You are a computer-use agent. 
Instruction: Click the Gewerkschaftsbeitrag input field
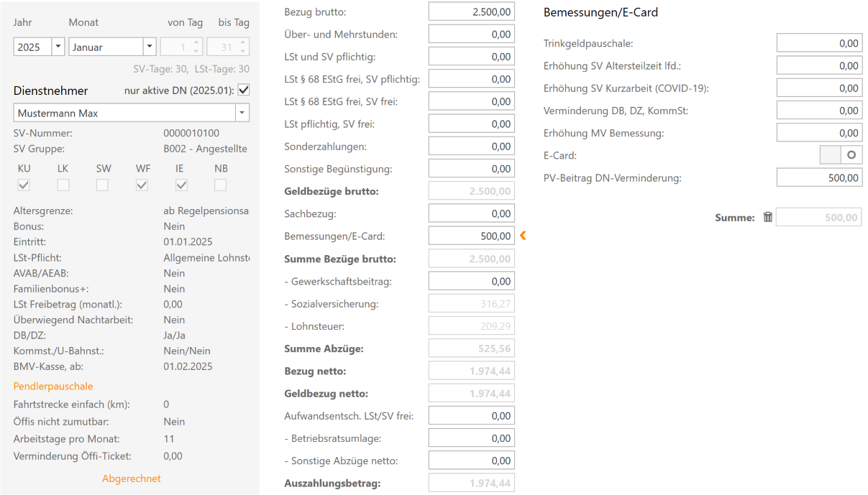click(x=471, y=281)
